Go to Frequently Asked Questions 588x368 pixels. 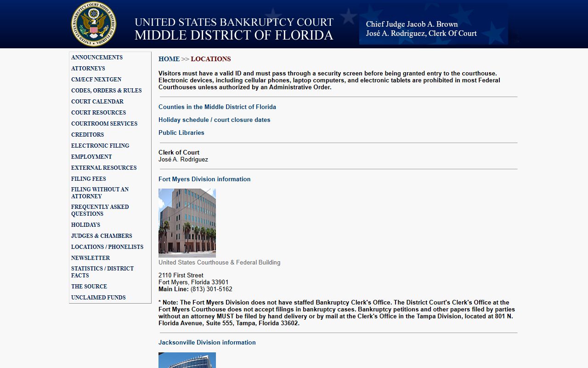click(x=100, y=210)
